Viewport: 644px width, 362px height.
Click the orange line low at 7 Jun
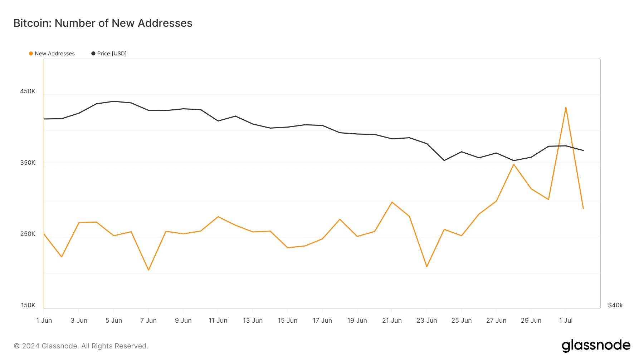pos(148,270)
